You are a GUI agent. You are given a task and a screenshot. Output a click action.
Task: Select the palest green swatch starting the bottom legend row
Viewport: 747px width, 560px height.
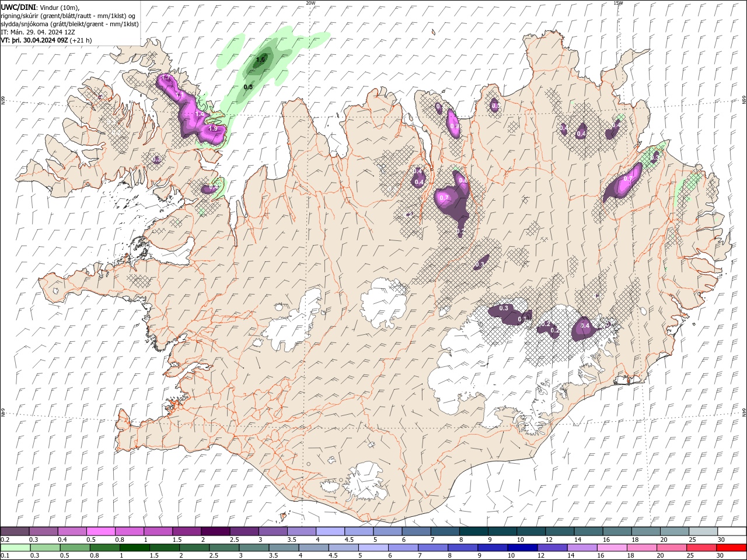tap(15, 548)
